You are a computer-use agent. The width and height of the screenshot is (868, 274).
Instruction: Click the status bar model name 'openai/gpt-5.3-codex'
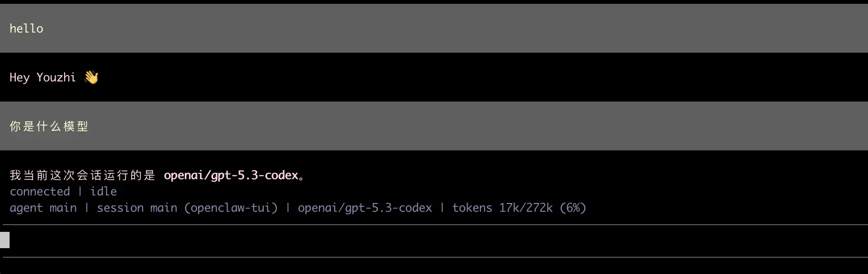pyautogui.click(x=365, y=208)
